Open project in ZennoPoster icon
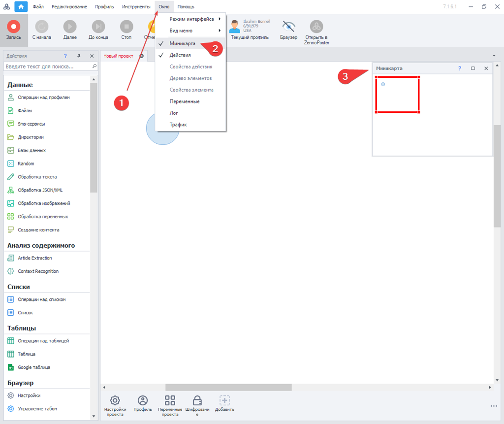Screen dimensions: 504x424 click(x=316, y=27)
